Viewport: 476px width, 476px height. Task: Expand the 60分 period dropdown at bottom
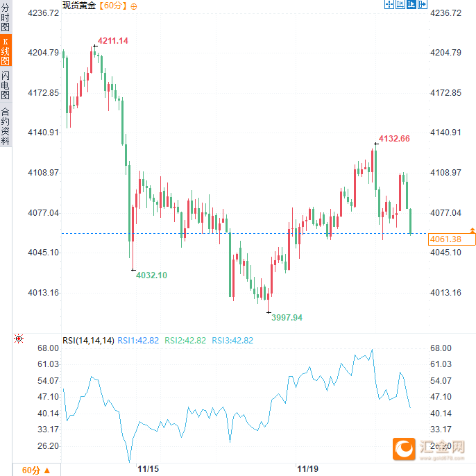36,470
